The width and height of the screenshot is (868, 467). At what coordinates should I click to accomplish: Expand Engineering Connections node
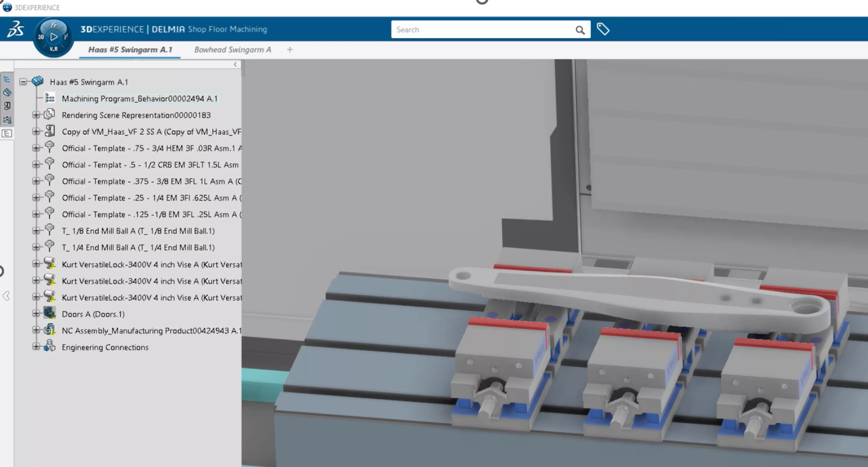pyautogui.click(x=36, y=346)
